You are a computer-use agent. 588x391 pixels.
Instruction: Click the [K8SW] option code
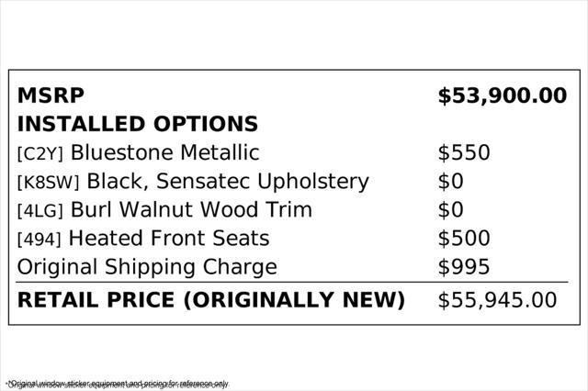point(49,183)
